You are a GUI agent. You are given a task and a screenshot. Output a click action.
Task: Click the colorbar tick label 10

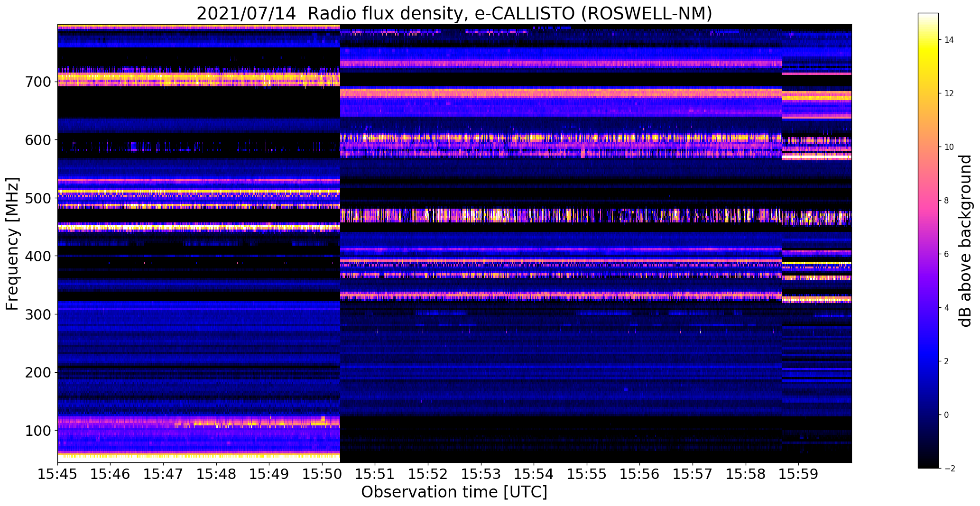tap(949, 147)
